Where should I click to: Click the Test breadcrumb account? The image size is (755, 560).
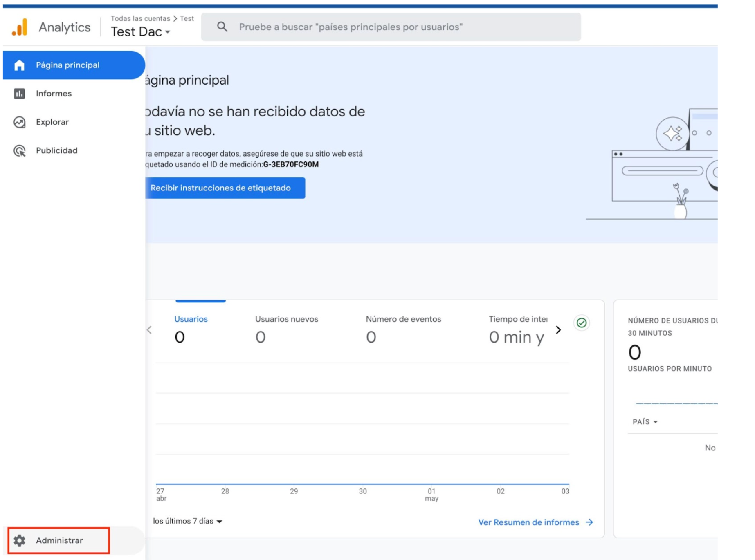[x=187, y=18]
